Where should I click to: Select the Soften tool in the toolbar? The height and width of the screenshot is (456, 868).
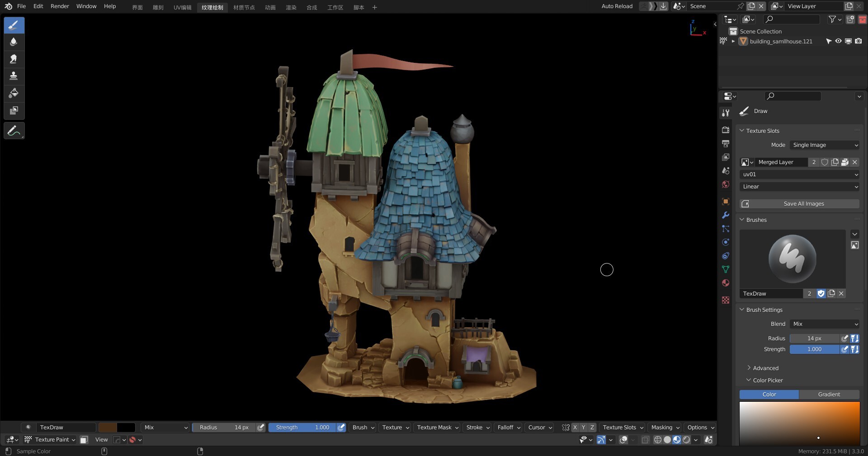pos(14,42)
